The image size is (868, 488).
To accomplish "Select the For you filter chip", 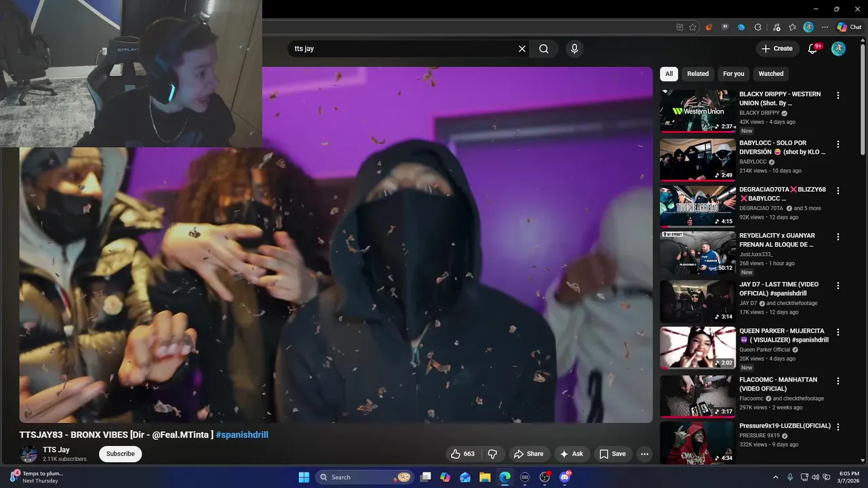I will [733, 74].
